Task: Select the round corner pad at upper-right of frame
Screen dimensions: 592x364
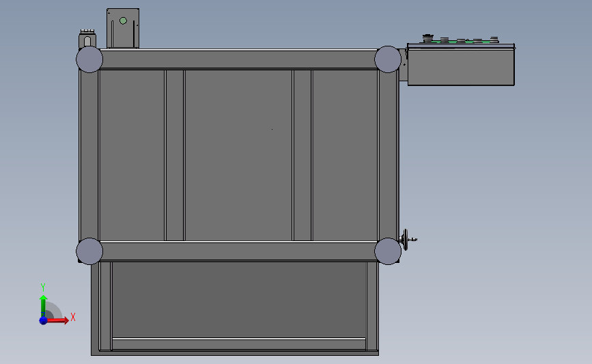Action: tap(388, 59)
